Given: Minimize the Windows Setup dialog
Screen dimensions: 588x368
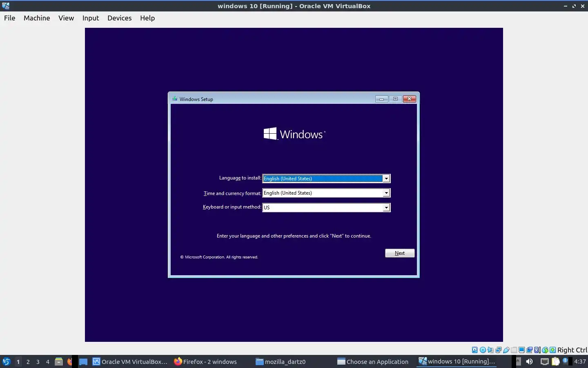Looking at the screenshot, I should click(x=381, y=99).
